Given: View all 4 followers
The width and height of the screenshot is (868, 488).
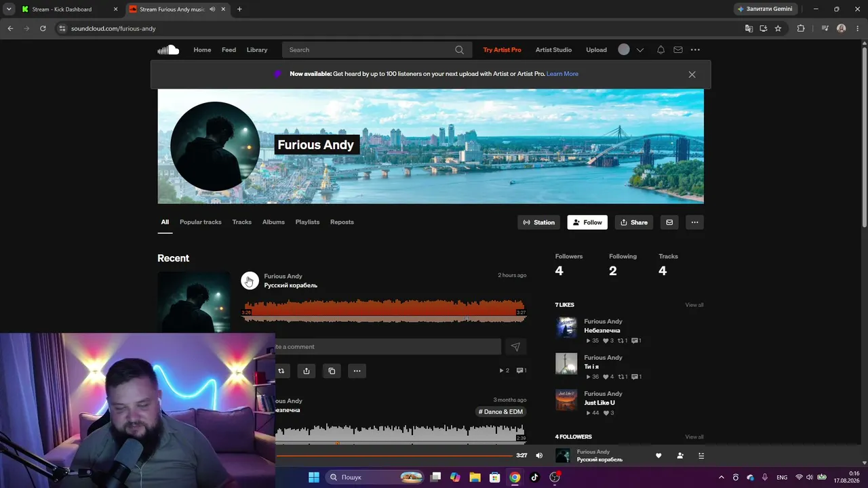Looking at the screenshot, I should pos(694,437).
